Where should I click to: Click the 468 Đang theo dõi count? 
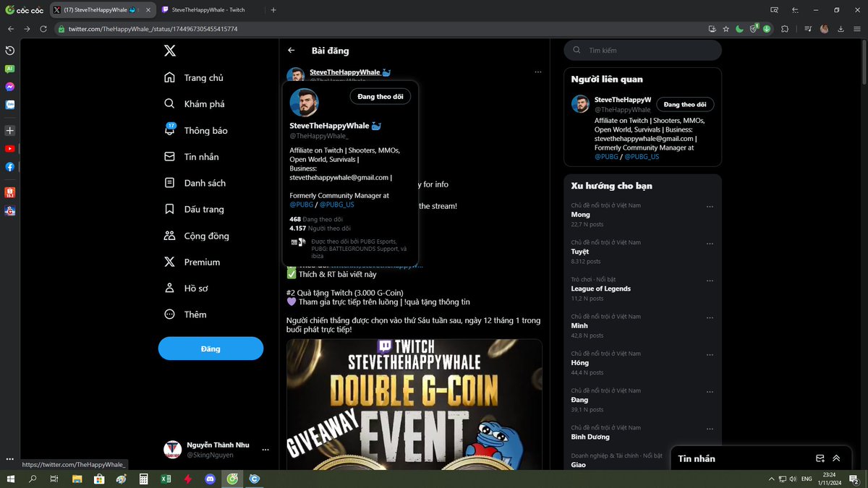(x=316, y=219)
